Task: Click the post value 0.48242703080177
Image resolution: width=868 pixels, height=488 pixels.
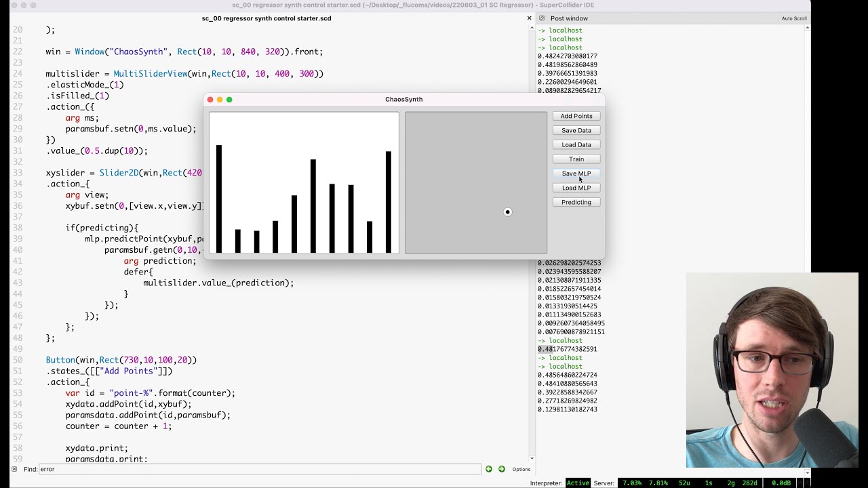Action: coord(568,56)
